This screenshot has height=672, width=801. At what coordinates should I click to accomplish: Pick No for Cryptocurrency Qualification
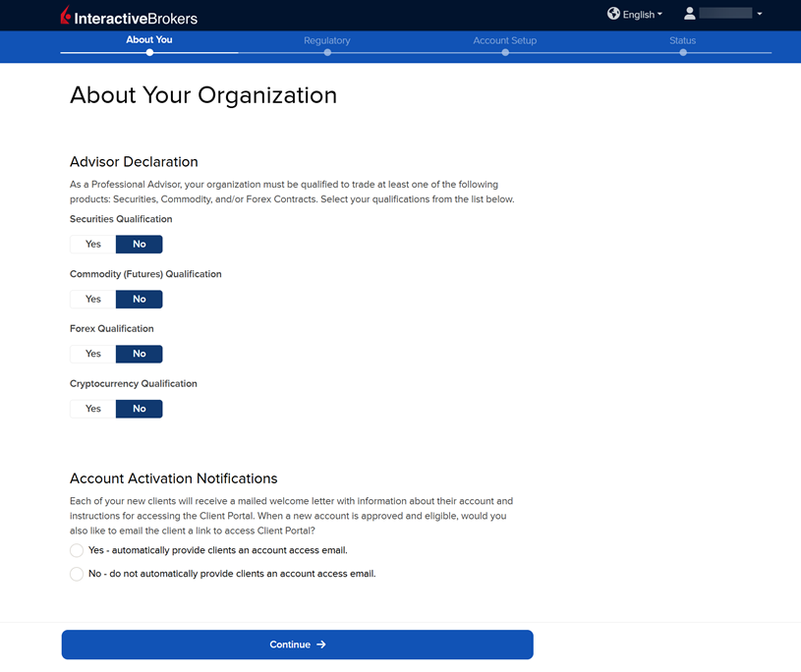coord(140,410)
